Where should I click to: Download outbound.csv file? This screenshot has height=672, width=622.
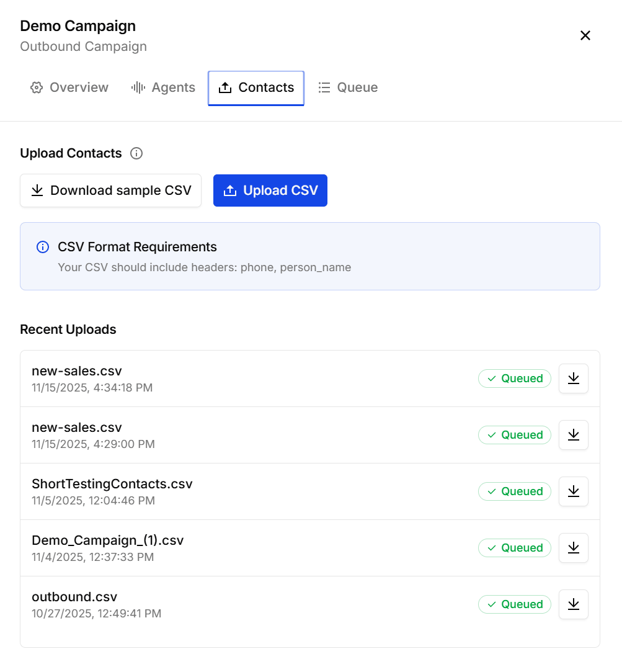tap(574, 604)
